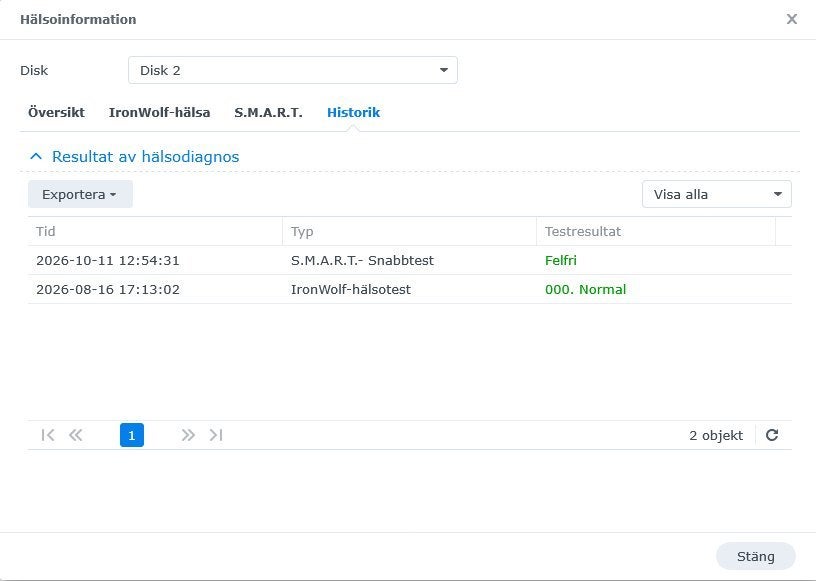Click the 2 objekt count label
The image size is (816, 581).
click(x=716, y=435)
